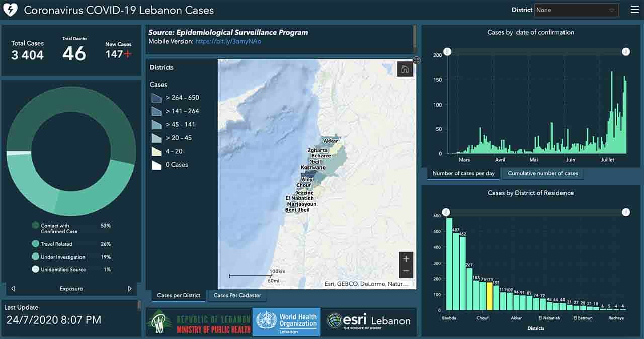Go to next Exposure chart
This screenshot has width=644, height=339.
click(x=130, y=289)
